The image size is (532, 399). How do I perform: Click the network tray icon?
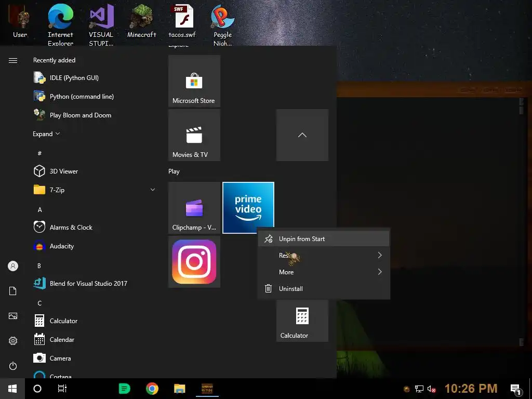pyautogui.click(x=419, y=389)
